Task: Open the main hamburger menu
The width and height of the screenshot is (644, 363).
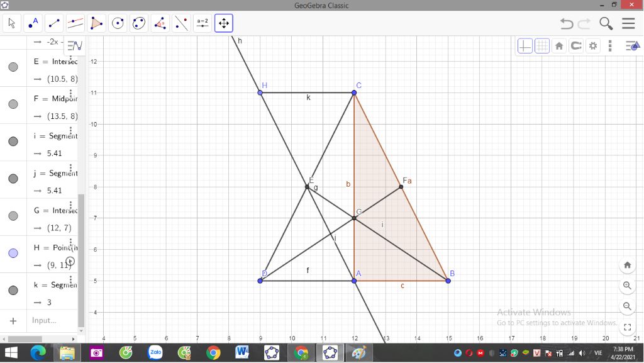Action: click(628, 23)
